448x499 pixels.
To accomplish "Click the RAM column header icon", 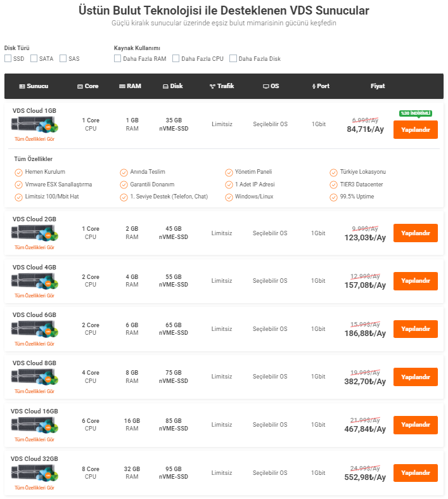I will coord(122,86).
